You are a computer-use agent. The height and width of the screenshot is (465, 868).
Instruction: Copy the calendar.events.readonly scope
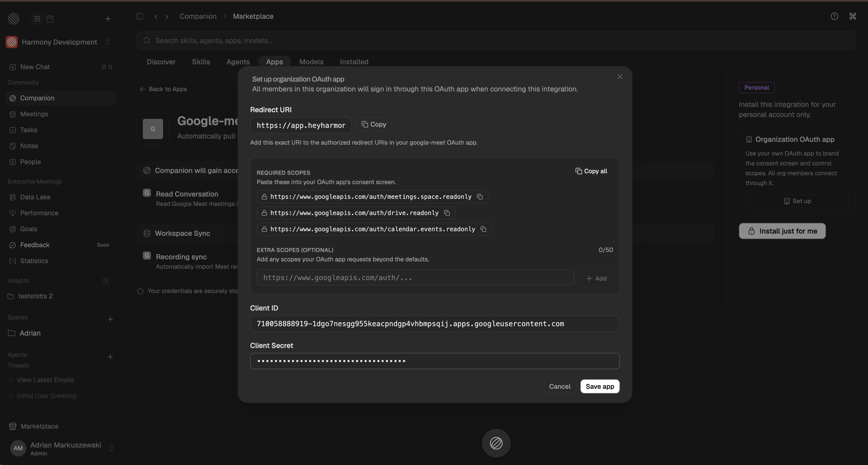pos(484,229)
